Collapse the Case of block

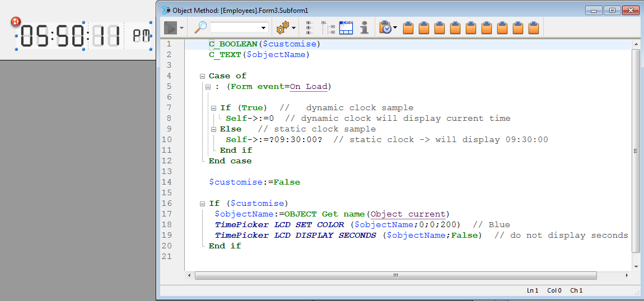tap(202, 76)
